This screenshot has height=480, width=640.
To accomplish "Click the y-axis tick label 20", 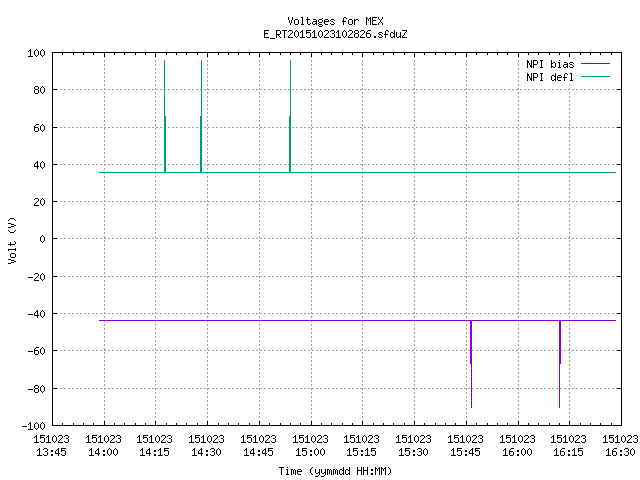I will (39, 202).
